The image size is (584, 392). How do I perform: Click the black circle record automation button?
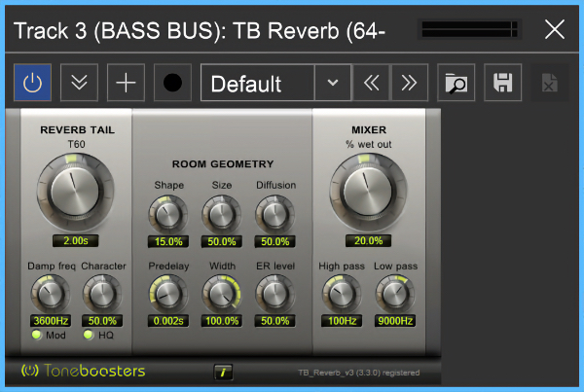pos(172,83)
